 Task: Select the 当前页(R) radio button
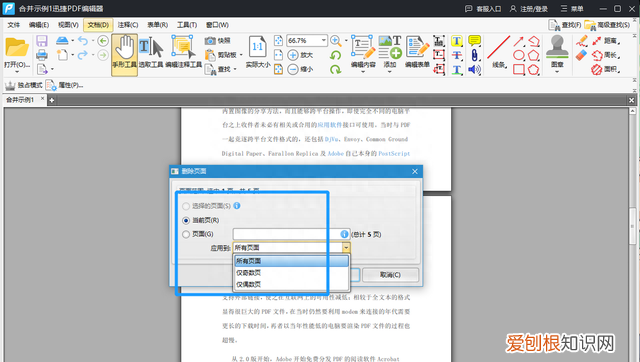[186, 220]
